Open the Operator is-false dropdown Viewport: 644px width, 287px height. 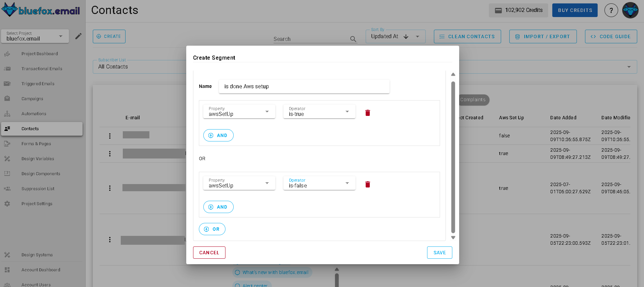click(319, 183)
